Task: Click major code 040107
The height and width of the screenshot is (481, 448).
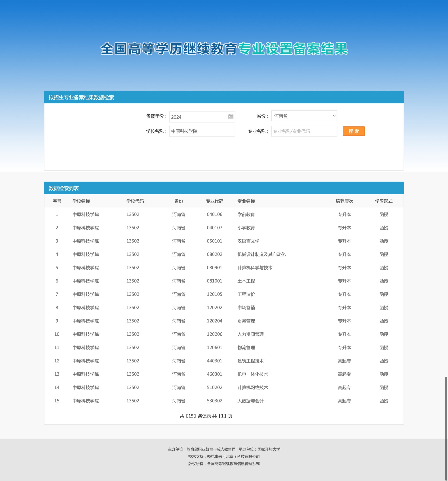Action: click(214, 228)
